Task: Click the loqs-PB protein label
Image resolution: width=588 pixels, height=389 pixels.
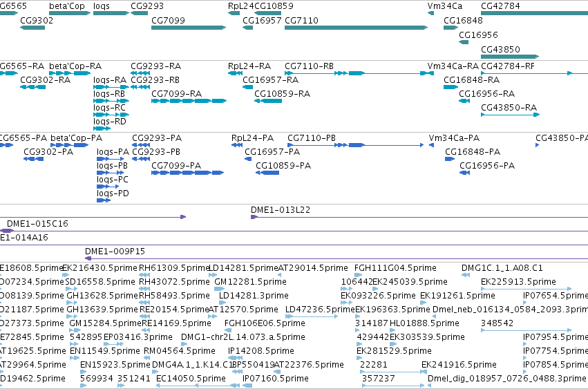Action: pyautogui.click(x=112, y=166)
